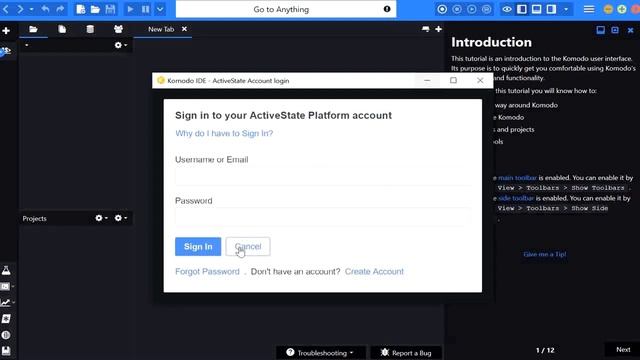Open the sidebar chart icon's dropdown arrow
640x360 pixels.
click(x=13, y=302)
